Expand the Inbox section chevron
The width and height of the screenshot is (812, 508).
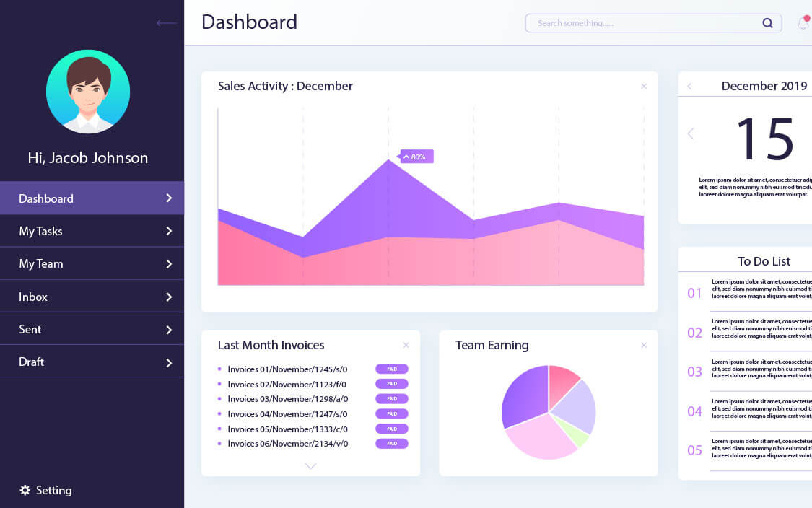169,296
